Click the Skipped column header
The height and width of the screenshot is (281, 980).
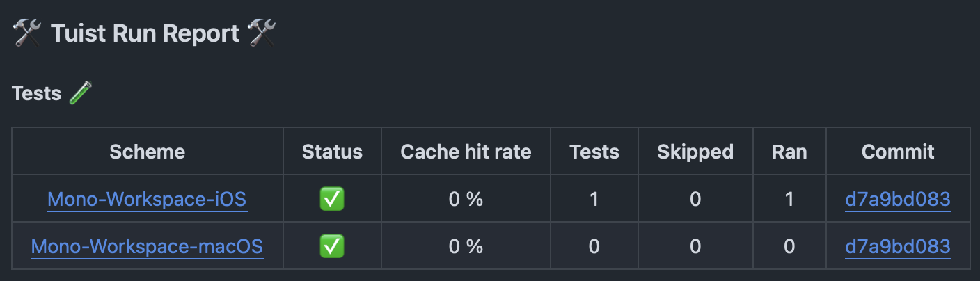tap(695, 152)
